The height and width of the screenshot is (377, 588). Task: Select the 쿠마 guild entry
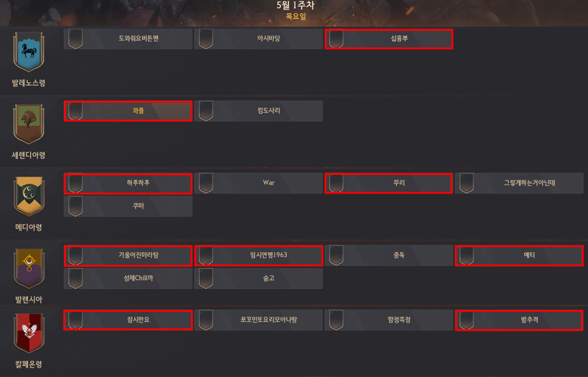(128, 207)
